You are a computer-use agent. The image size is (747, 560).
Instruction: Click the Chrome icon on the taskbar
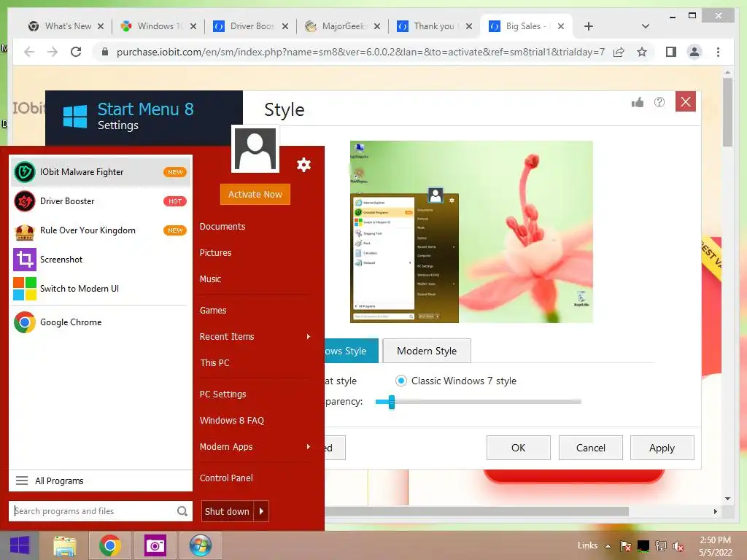(x=110, y=545)
